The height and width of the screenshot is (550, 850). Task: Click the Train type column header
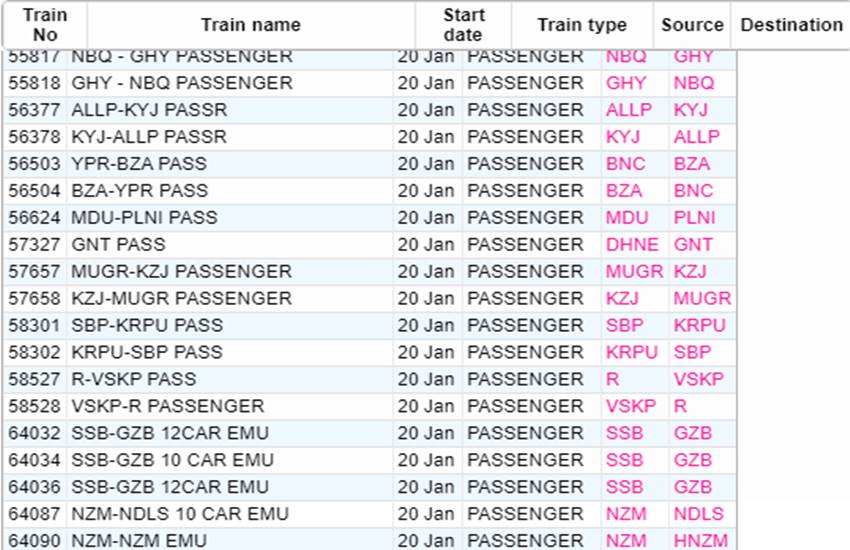582,25
